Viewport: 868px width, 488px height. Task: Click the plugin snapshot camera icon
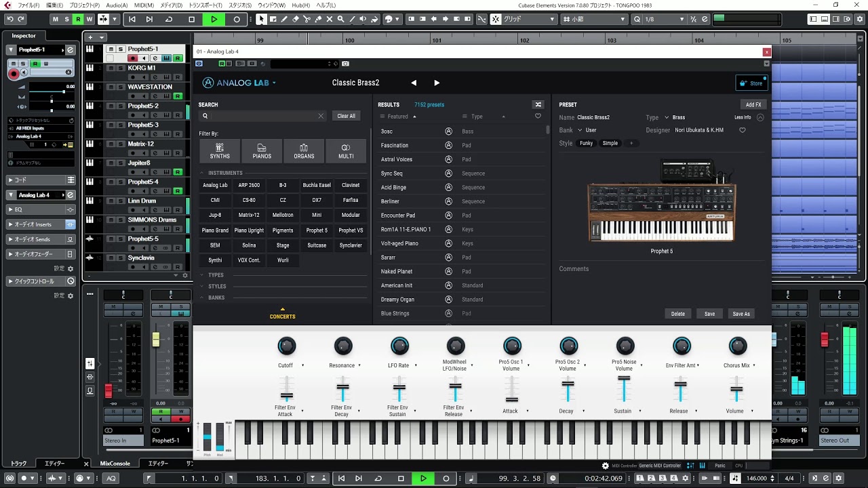coord(346,64)
